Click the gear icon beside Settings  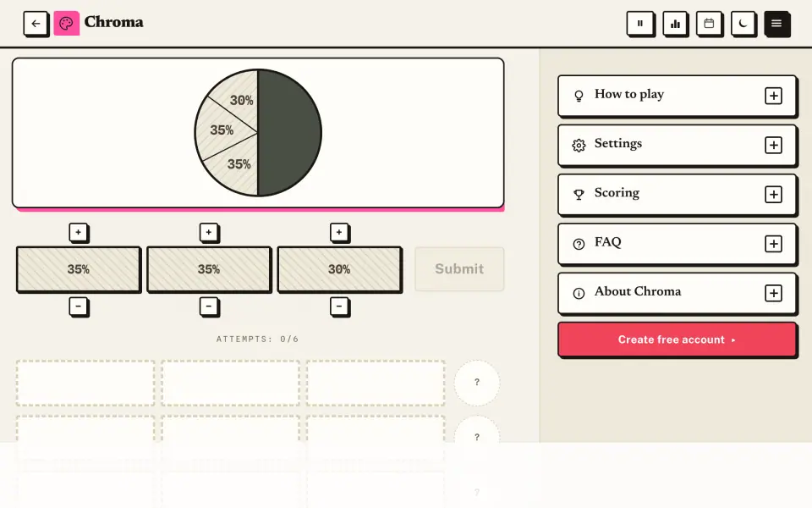point(579,145)
